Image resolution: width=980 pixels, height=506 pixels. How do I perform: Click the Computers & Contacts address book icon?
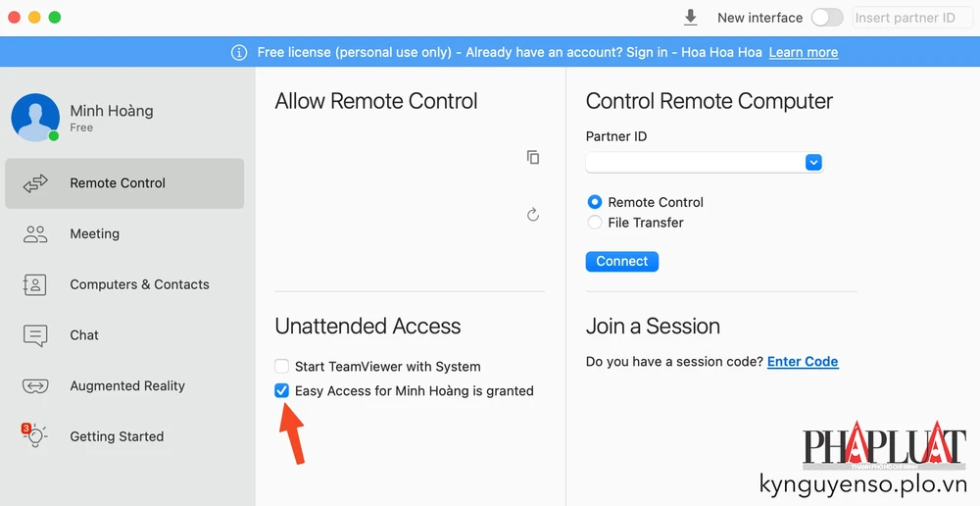[x=35, y=284]
